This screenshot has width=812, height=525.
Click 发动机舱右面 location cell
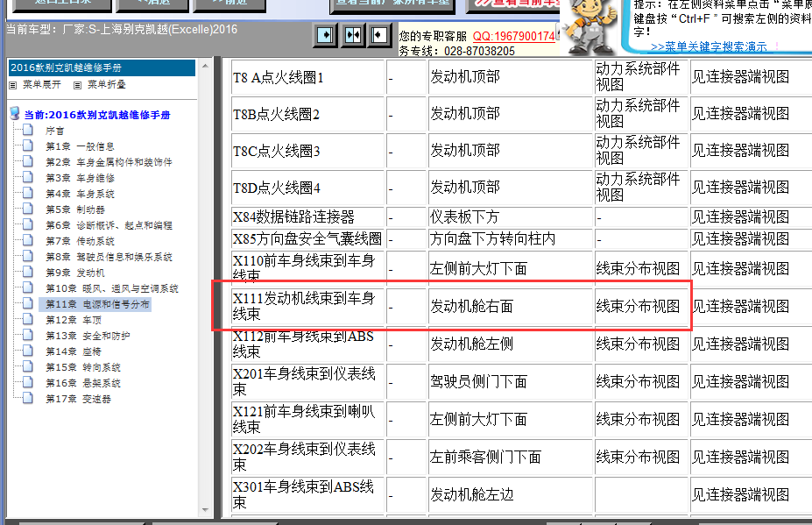click(510, 306)
